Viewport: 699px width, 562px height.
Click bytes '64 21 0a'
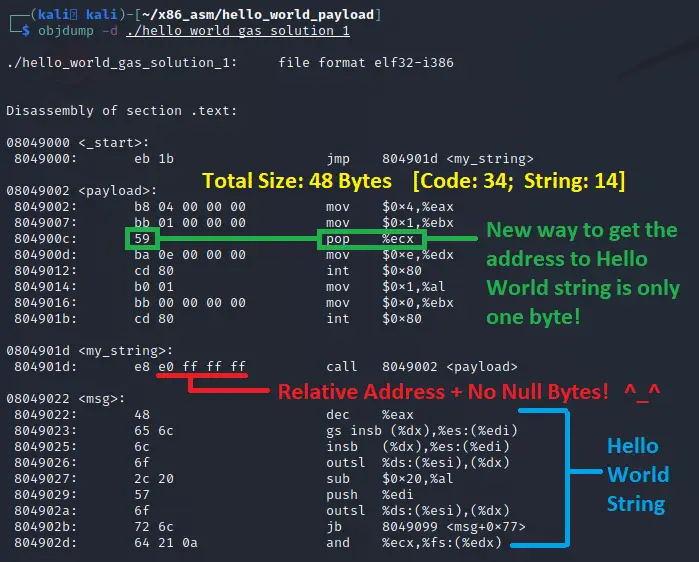(166, 543)
